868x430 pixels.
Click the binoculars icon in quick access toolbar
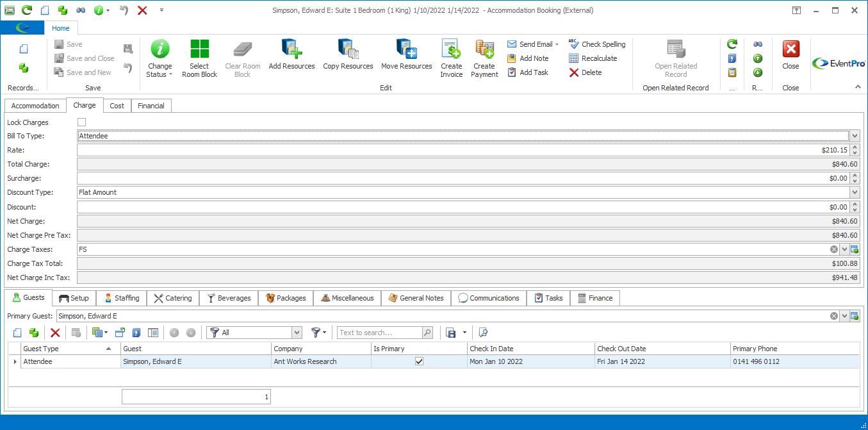(81, 10)
